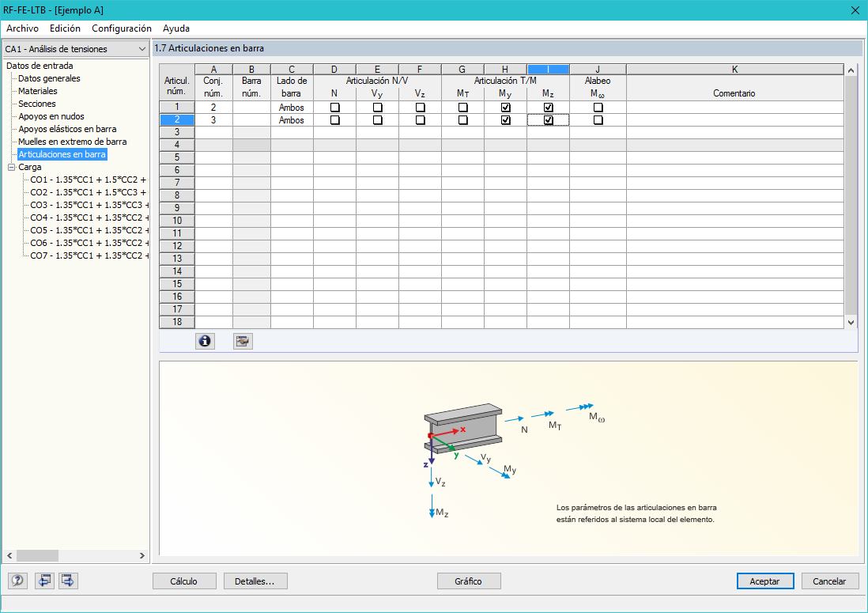Click tree panel scroll left arrow
Viewport: 868px width, 613px height.
tap(9, 555)
